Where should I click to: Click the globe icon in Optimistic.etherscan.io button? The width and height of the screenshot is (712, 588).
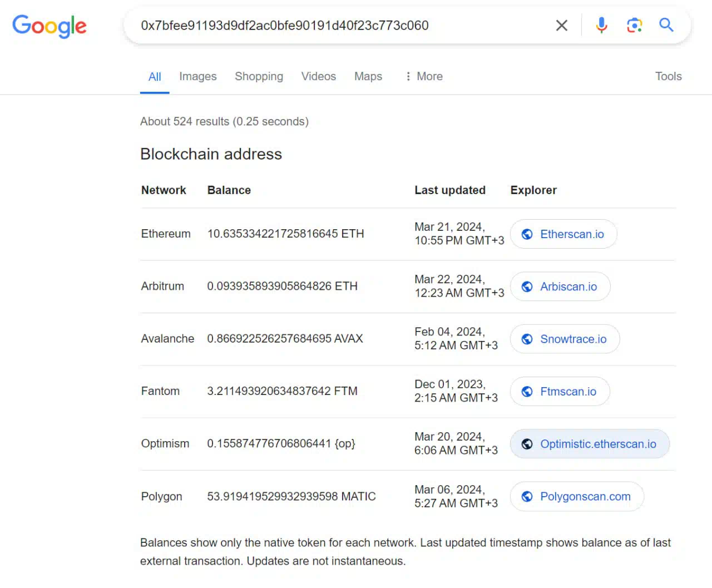pos(527,444)
